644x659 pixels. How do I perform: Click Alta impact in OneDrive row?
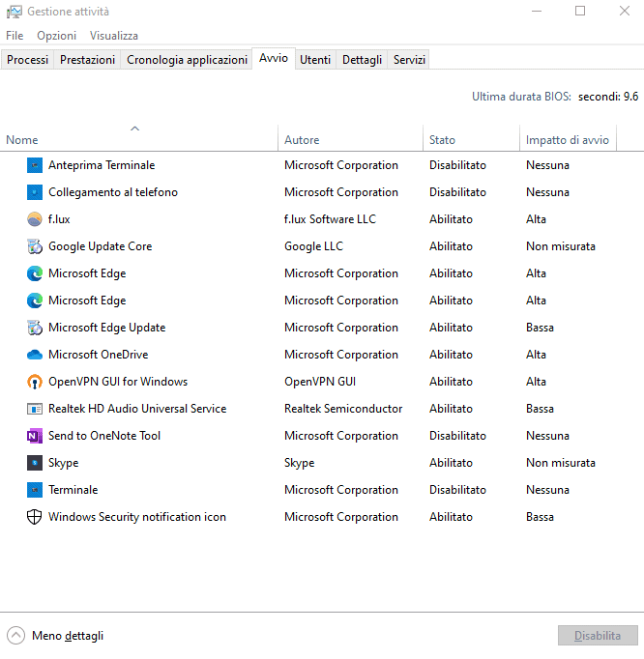click(x=536, y=355)
